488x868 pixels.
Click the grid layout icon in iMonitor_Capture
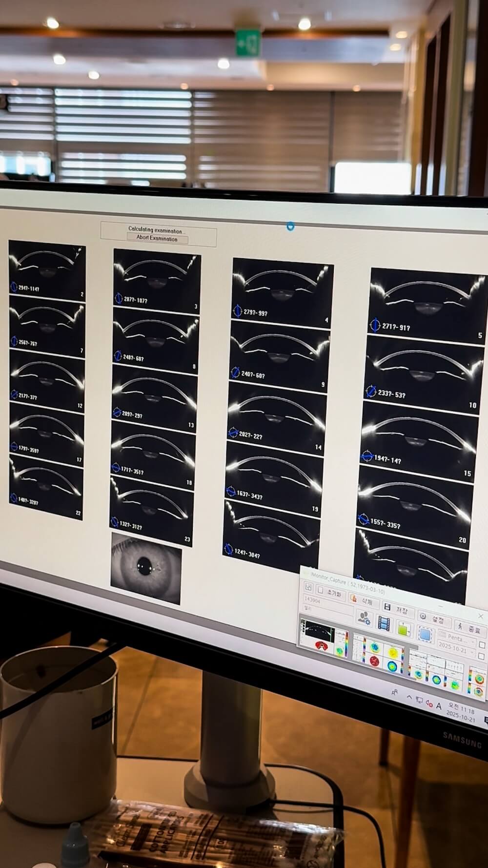pos(308,587)
